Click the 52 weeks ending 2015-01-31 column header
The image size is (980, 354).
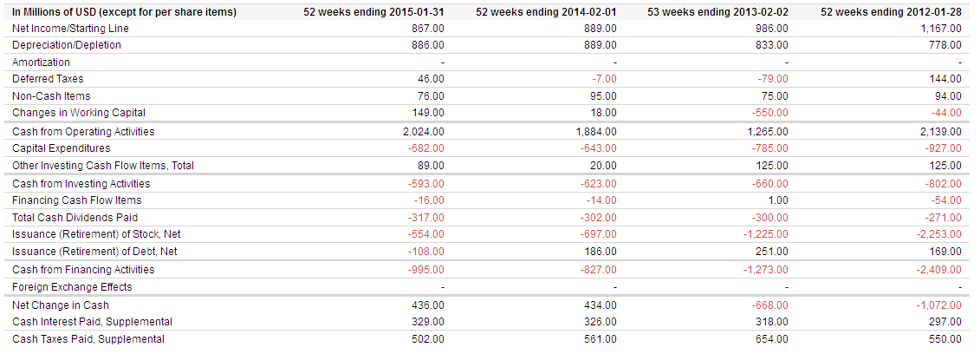373,12
